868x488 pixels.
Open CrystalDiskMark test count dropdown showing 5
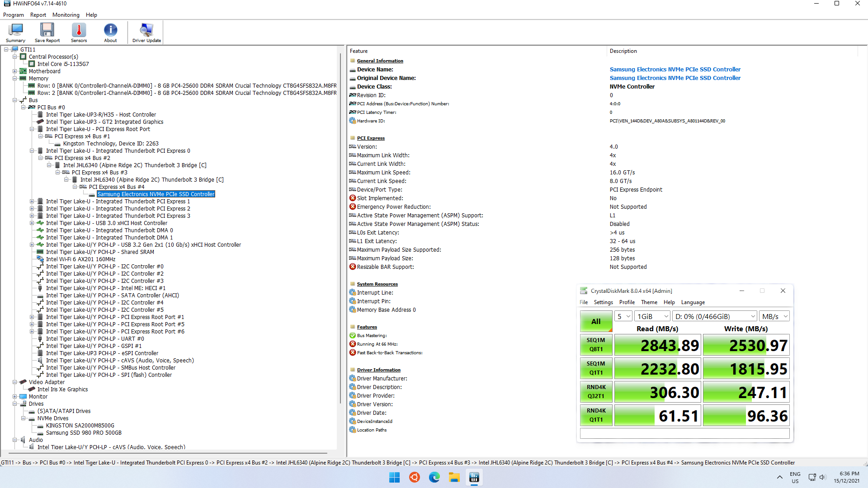[x=623, y=316]
